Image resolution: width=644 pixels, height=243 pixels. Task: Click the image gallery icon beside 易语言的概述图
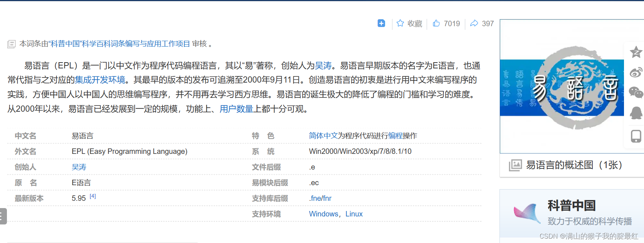[x=515, y=165]
